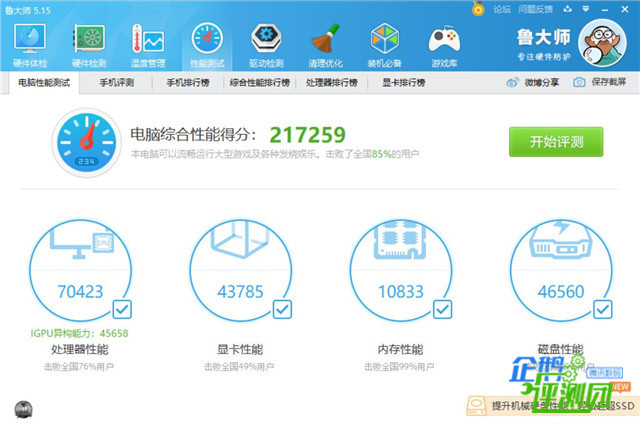
Task: Click the memory score circle 10833
Action: (401, 270)
